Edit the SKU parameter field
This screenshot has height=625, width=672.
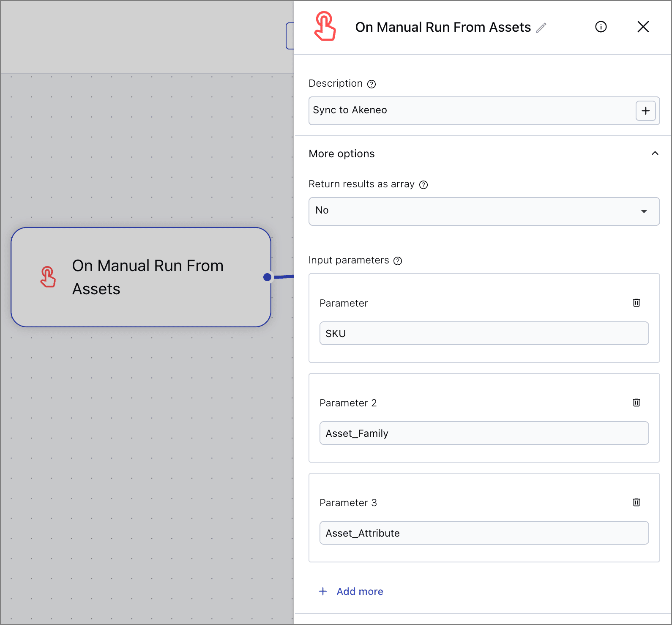point(484,333)
